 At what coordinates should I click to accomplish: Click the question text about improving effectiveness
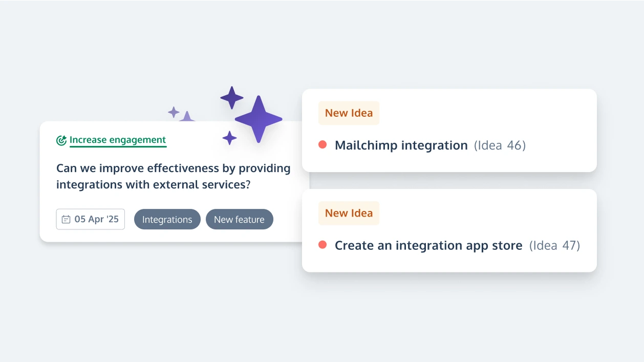[174, 176]
